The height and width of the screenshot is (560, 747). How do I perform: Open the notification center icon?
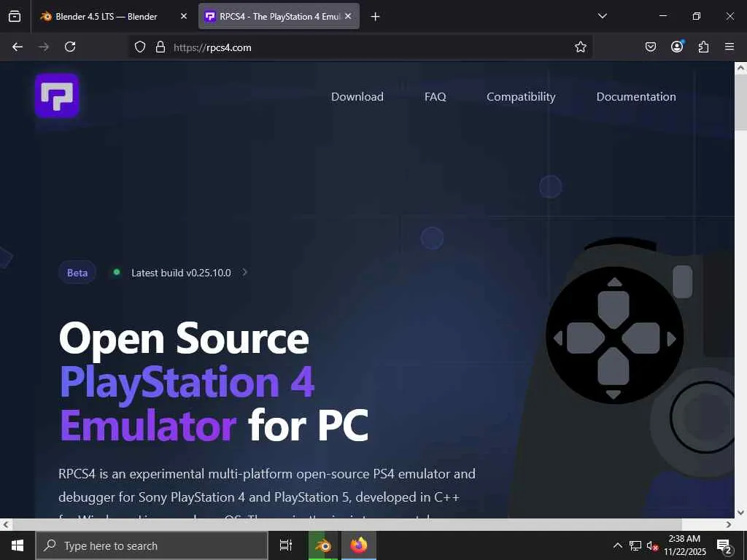[724, 545]
